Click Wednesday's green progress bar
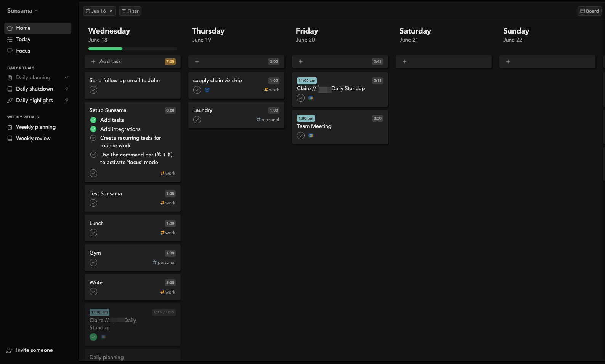This screenshot has width=605, height=364. click(x=105, y=49)
